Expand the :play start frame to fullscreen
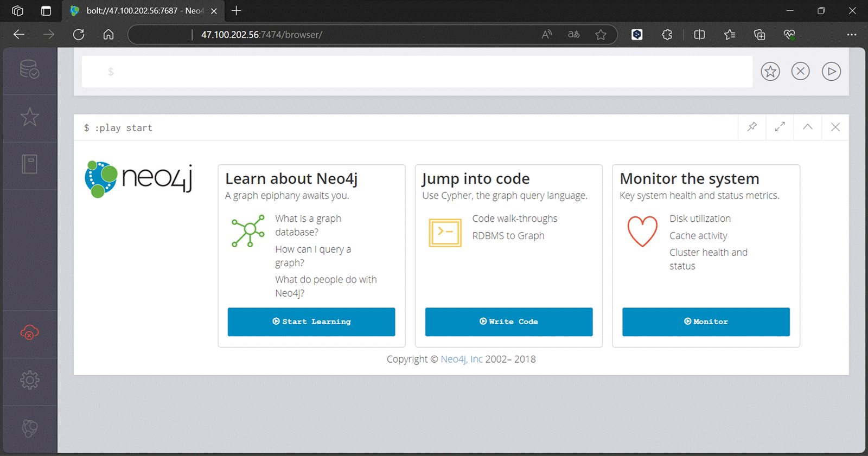Viewport: 868px width, 456px height. [x=780, y=127]
